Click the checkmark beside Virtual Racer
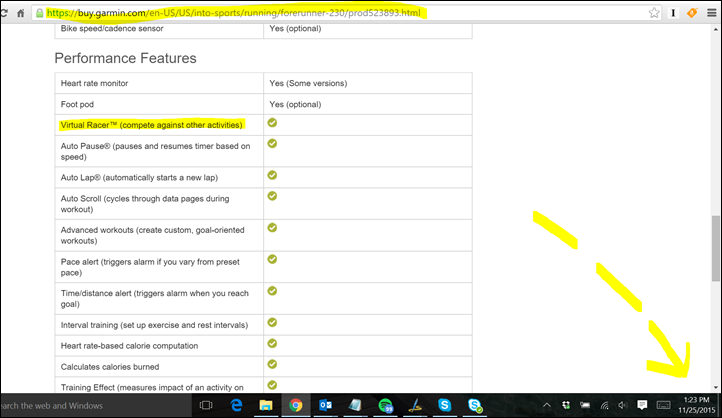The width and height of the screenshot is (722, 418). pos(272,122)
